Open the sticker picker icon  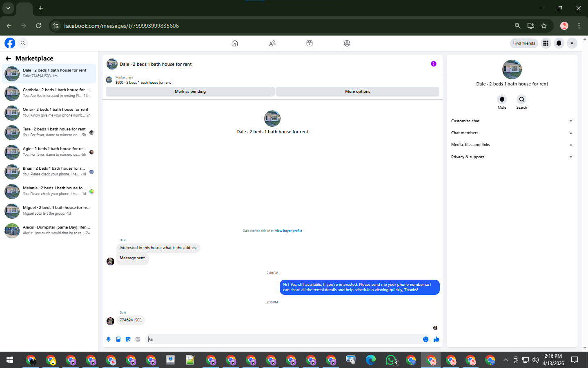coord(128,339)
